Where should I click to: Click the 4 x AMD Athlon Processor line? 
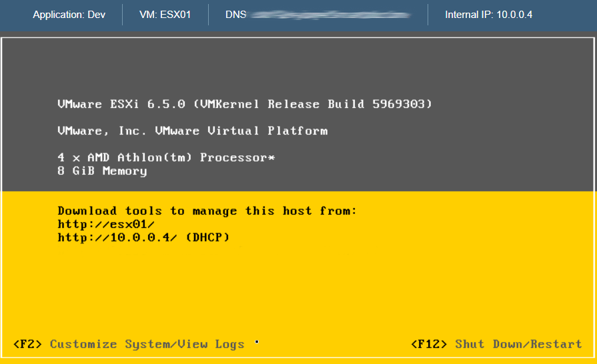(x=166, y=157)
